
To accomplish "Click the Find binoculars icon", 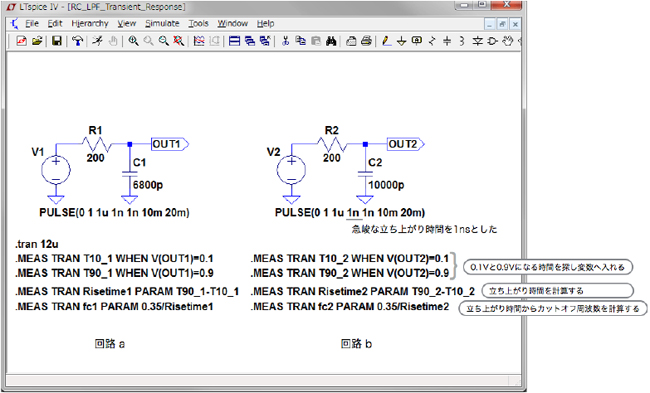I will click(331, 41).
